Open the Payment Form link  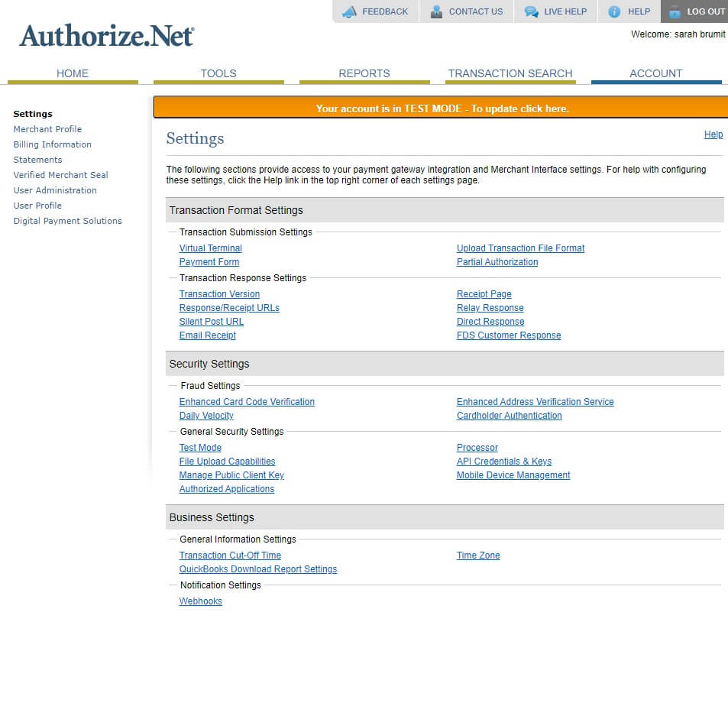coord(209,262)
